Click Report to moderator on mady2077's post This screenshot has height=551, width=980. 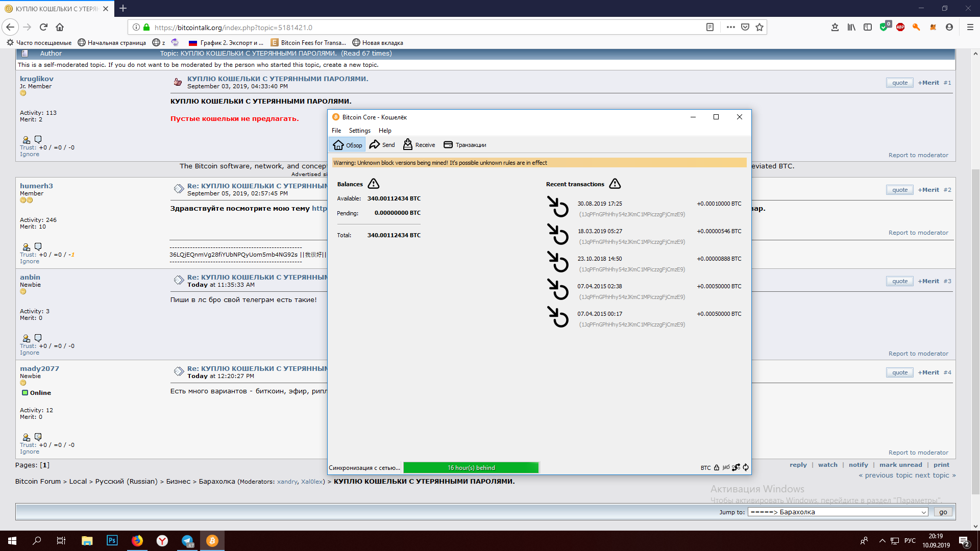click(x=918, y=453)
